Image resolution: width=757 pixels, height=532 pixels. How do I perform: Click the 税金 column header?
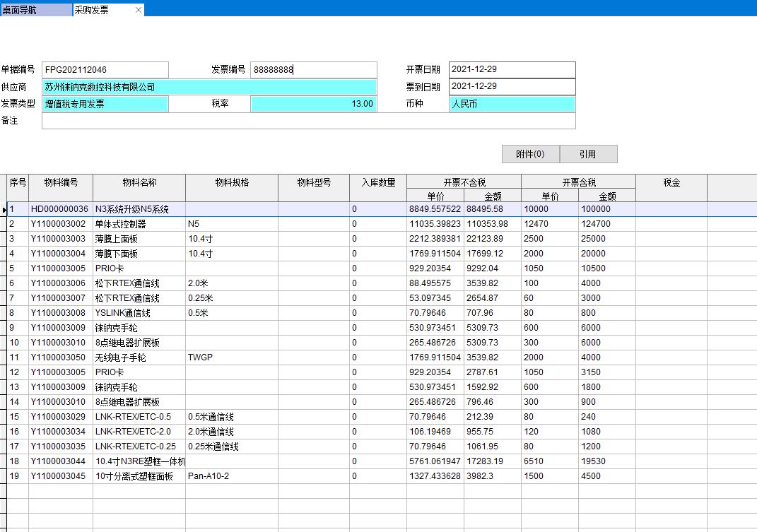pyautogui.click(x=671, y=183)
